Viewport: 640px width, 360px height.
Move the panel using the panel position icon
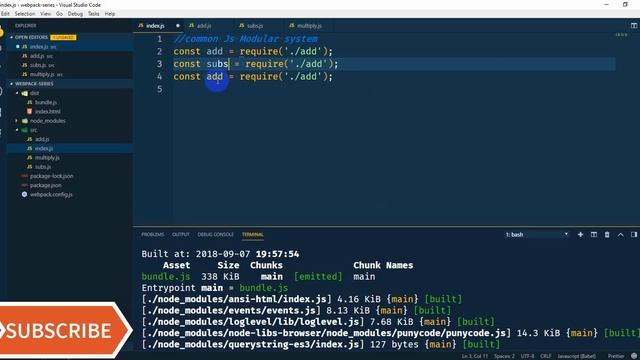633,235
